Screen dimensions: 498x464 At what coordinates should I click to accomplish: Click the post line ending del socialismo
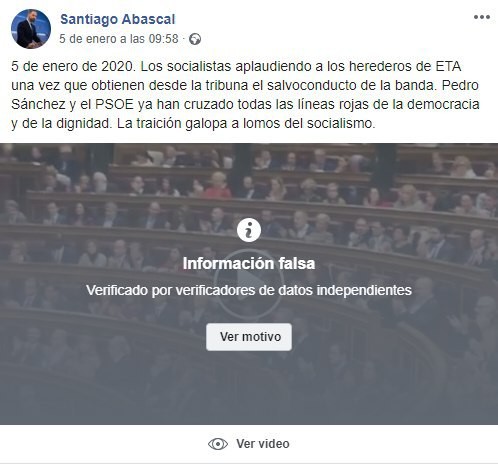pos(193,123)
